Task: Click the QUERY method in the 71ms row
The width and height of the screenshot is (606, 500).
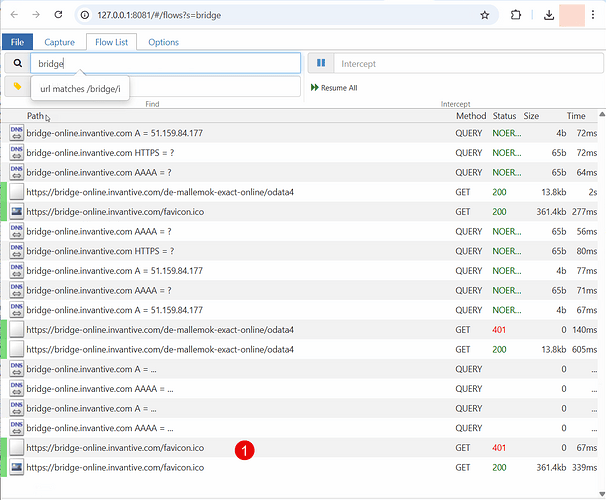Action: [469, 291]
